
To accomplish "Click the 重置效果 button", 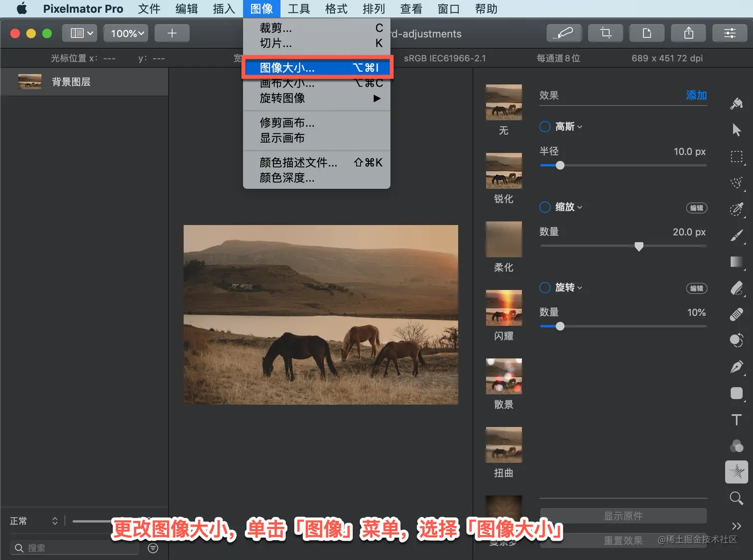I will coord(623,541).
